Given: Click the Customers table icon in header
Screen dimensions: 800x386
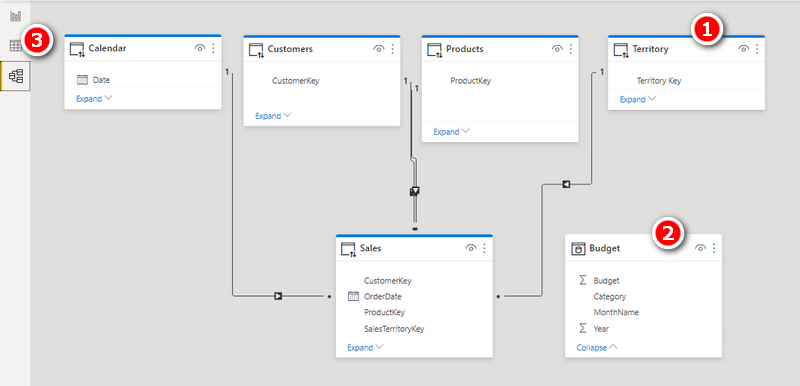Looking at the screenshot, I should tap(256, 50).
